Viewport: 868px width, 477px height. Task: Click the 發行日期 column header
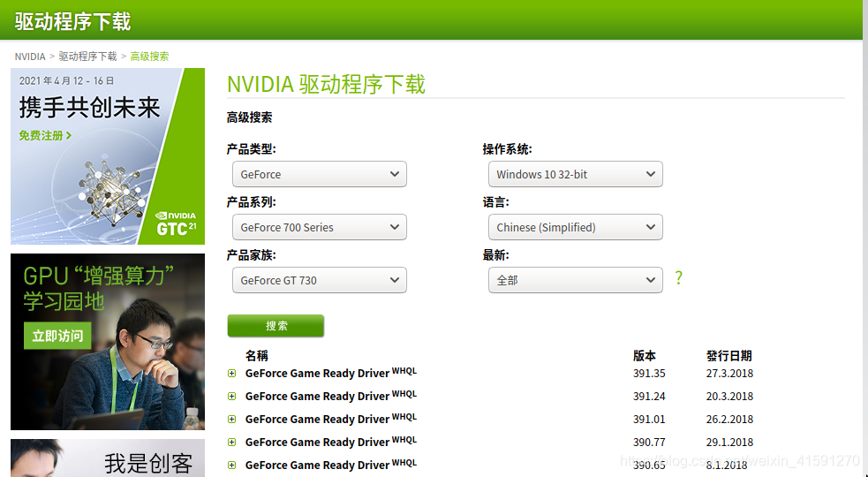click(x=729, y=356)
